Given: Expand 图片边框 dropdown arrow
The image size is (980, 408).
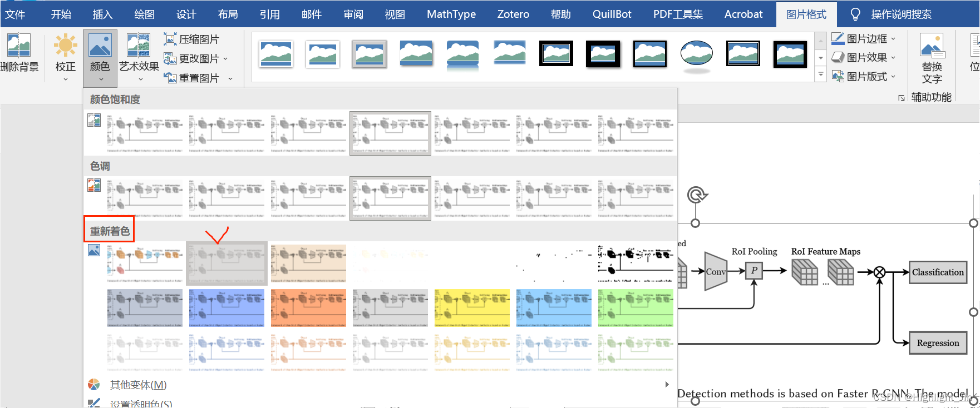Looking at the screenshot, I should pyautogui.click(x=893, y=39).
